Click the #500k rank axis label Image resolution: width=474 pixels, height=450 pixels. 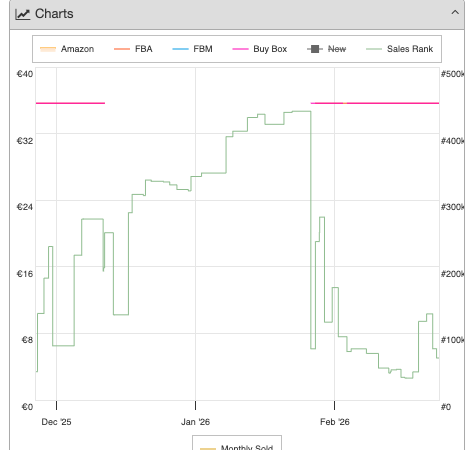point(452,74)
